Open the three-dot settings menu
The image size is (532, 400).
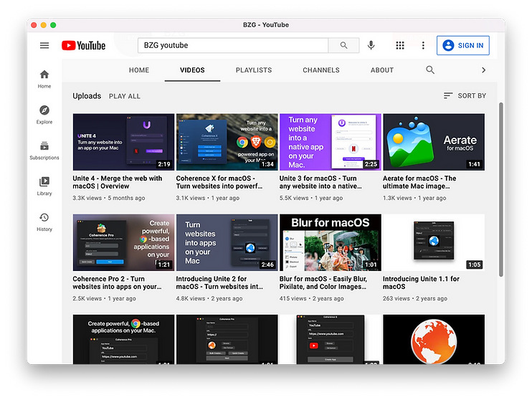coord(423,45)
